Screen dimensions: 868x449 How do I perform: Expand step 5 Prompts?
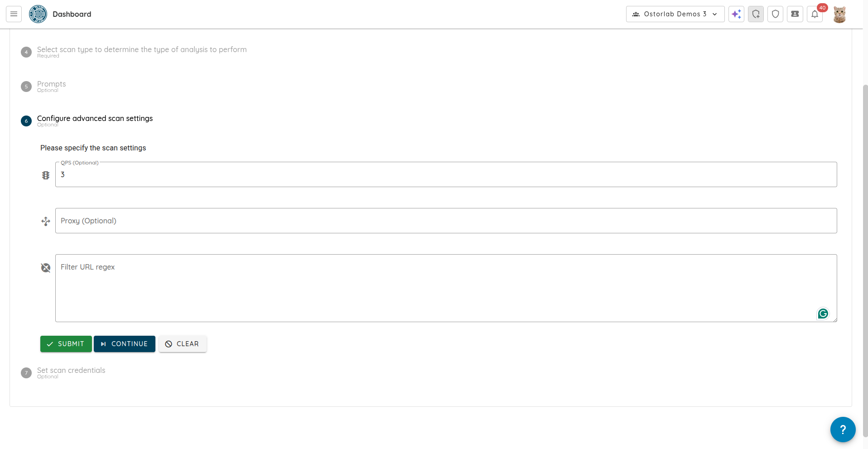point(51,84)
